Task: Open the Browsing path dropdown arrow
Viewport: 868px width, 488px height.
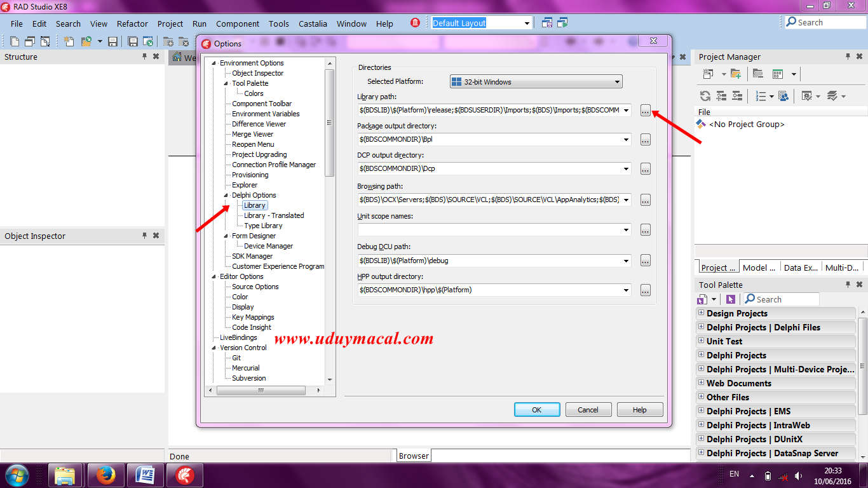Action: point(626,200)
